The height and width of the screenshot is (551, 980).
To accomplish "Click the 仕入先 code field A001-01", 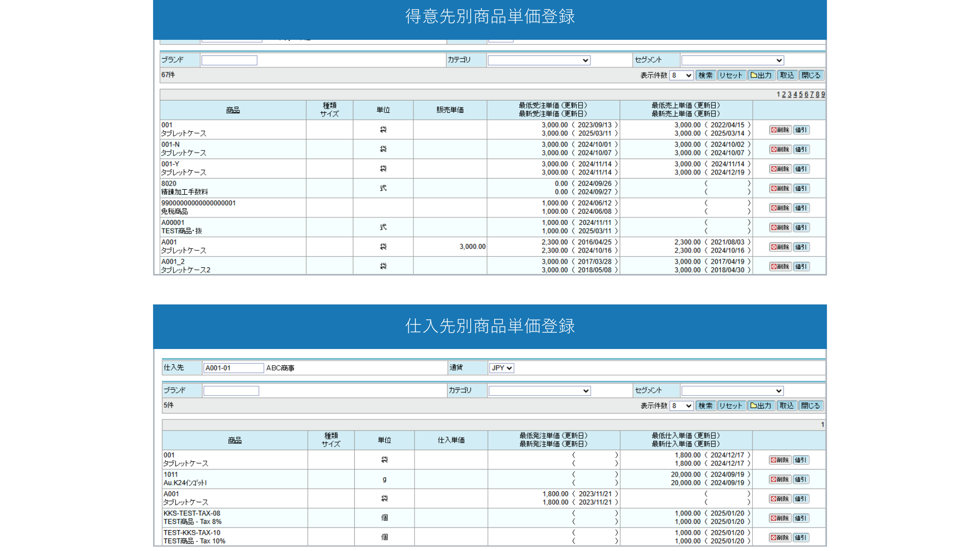I will click(x=233, y=368).
